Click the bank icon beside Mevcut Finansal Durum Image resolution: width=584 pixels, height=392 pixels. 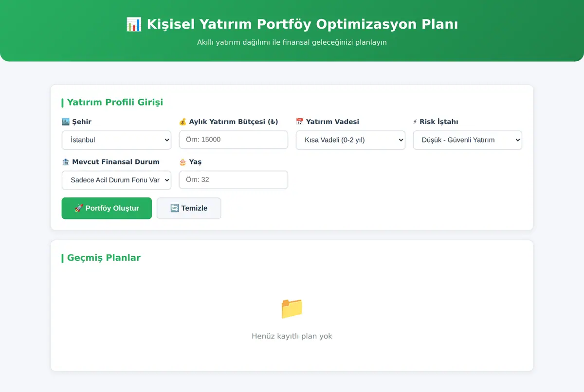pos(66,162)
